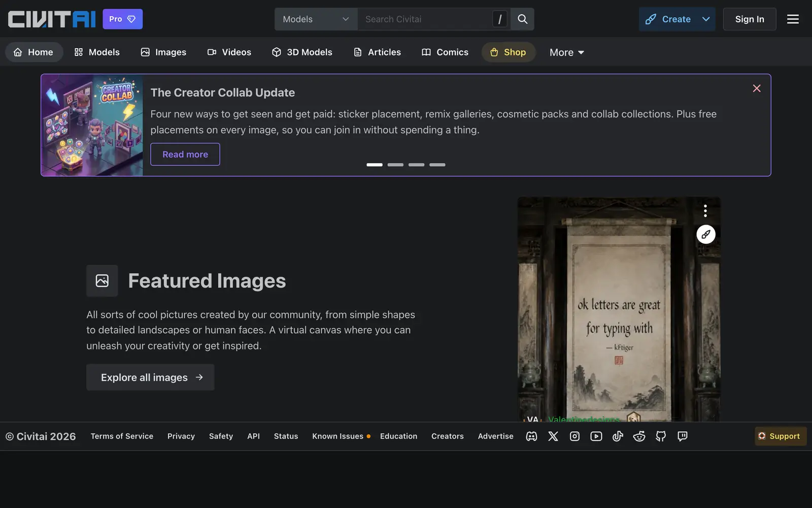Switch to the Models tab in the navigation bar
812x508 pixels.
[97, 52]
